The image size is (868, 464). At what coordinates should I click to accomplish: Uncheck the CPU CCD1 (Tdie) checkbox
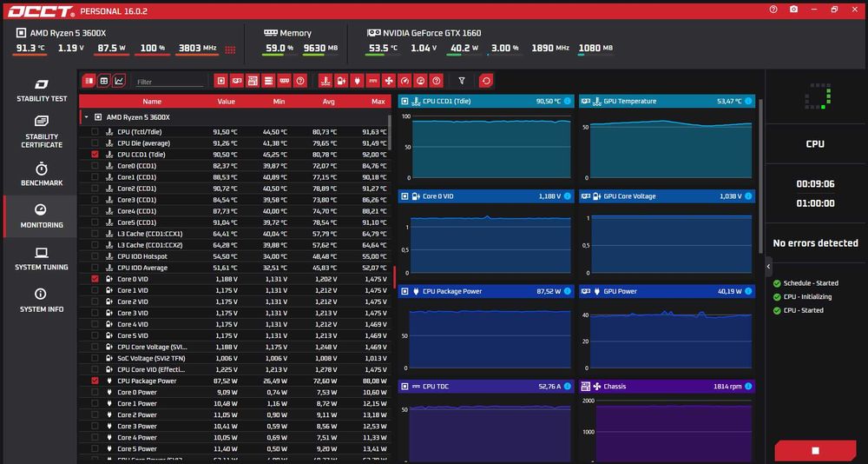95,155
